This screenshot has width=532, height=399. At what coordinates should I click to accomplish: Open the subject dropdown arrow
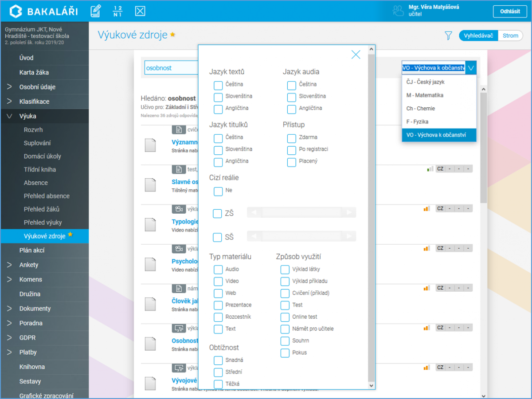click(x=471, y=68)
